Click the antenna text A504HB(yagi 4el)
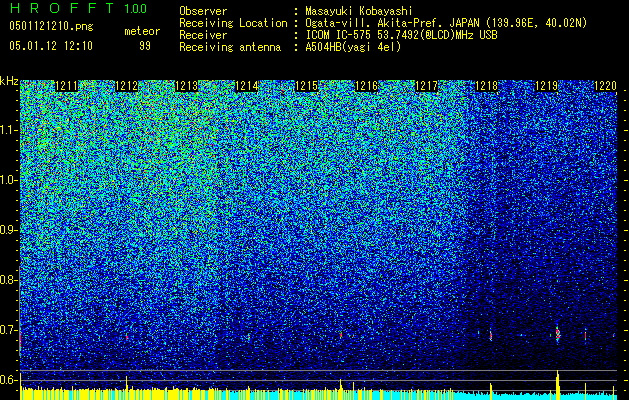 pyautogui.click(x=353, y=47)
